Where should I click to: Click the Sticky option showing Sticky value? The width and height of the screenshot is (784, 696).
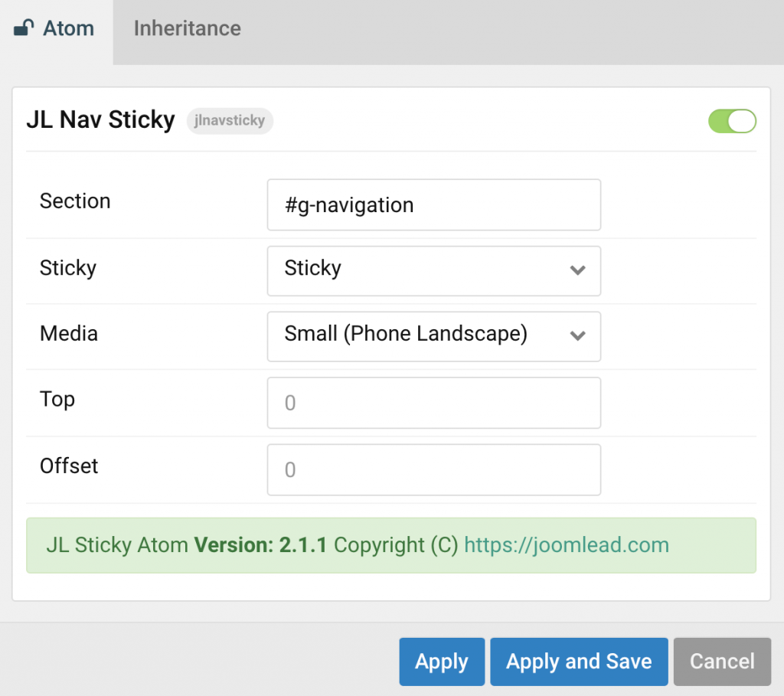pyautogui.click(x=433, y=271)
